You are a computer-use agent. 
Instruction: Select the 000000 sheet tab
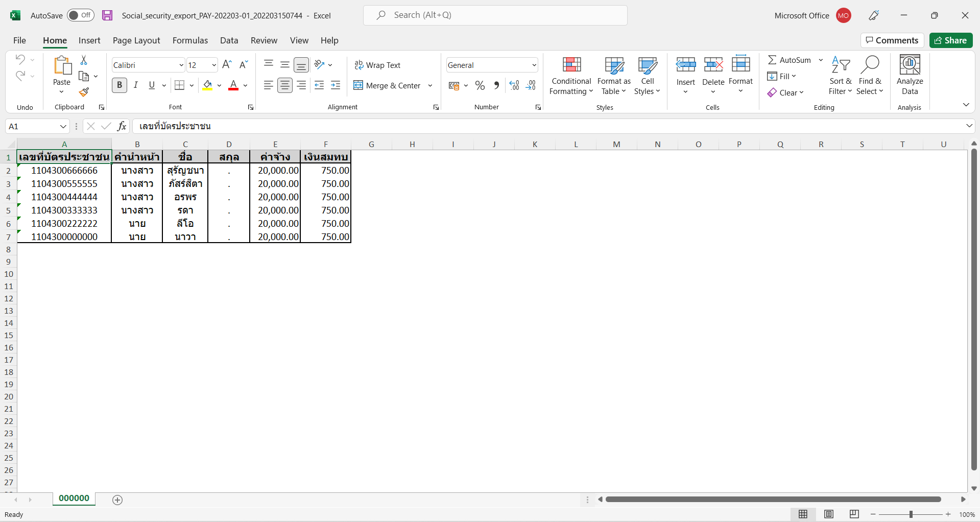pyautogui.click(x=74, y=498)
